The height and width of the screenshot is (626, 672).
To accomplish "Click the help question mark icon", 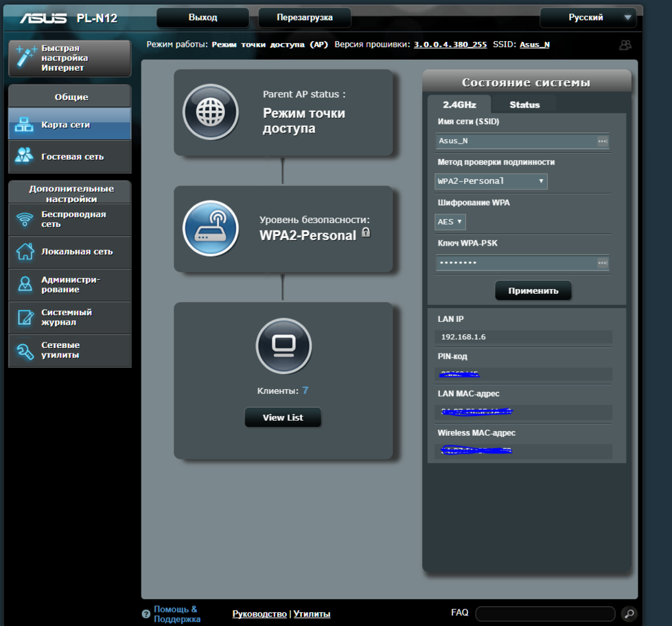I will point(146,614).
